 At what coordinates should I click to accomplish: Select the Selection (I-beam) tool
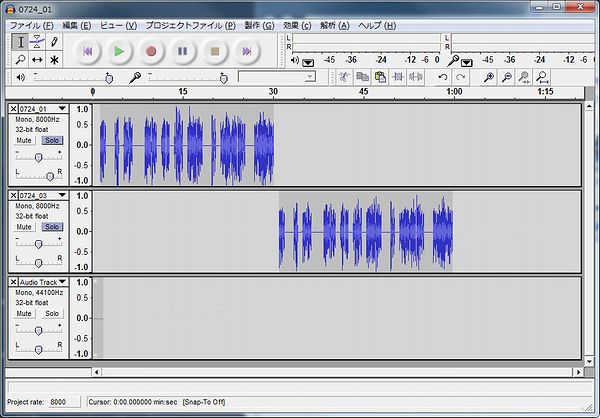click(20, 42)
